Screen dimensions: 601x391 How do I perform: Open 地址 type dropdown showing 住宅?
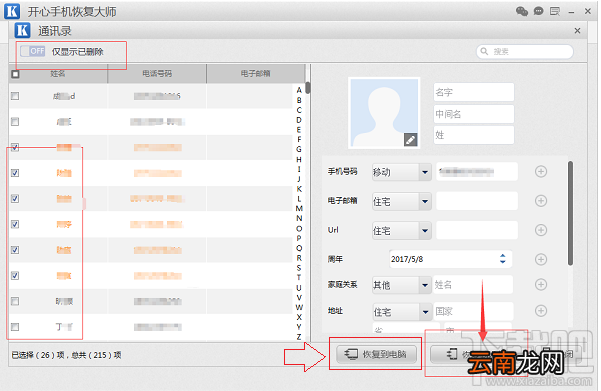[x=402, y=312]
